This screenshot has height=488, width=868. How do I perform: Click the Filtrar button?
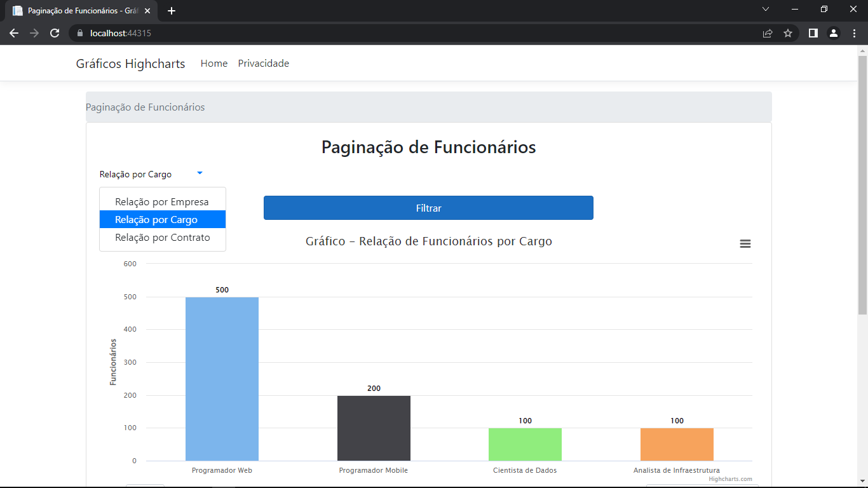[428, 208]
